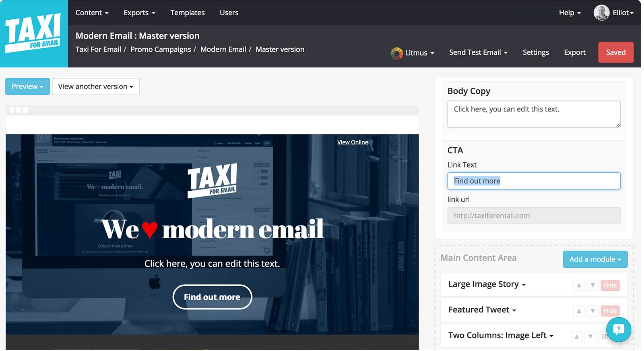The image size is (644, 351).
Task: Click the Taxi for Email logo
Action: 34,33
